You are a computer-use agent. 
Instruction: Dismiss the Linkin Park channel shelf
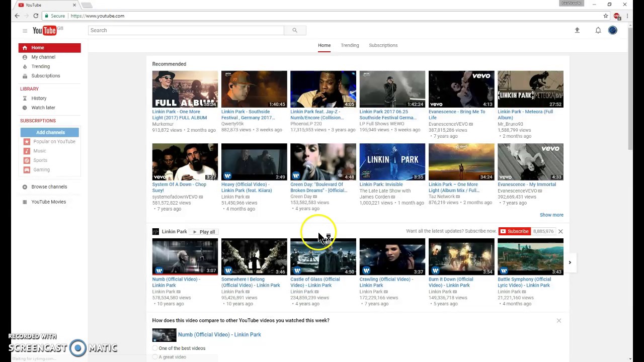[x=560, y=231]
